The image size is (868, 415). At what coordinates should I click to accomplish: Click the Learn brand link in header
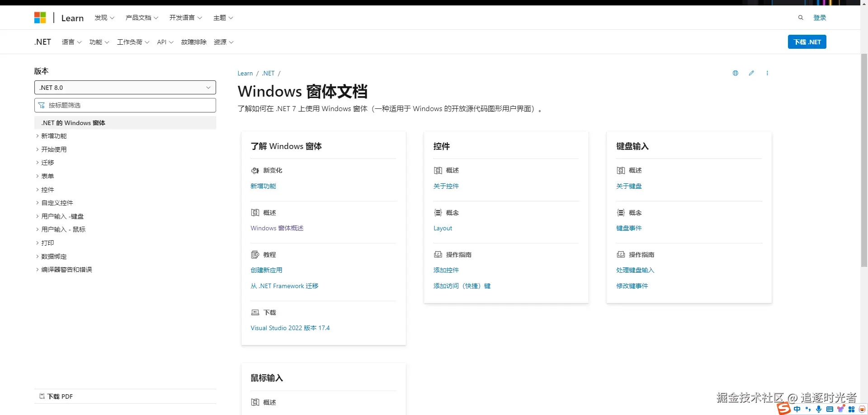72,18
